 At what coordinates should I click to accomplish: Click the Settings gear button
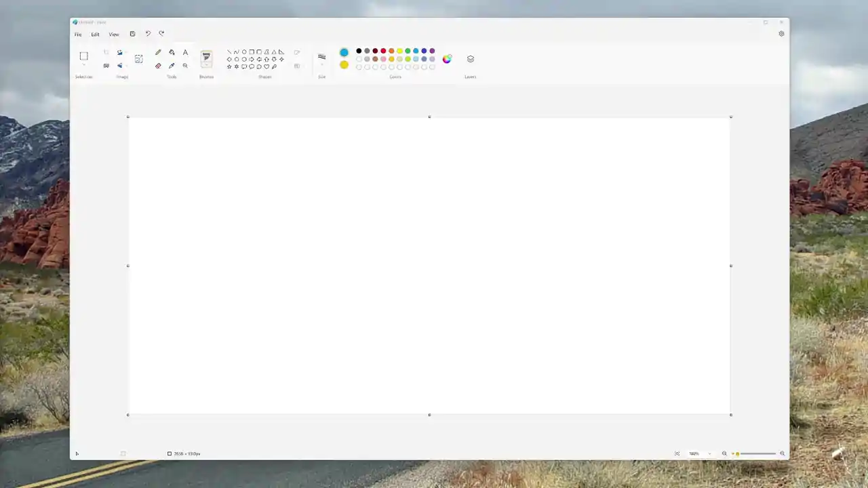(x=781, y=34)
